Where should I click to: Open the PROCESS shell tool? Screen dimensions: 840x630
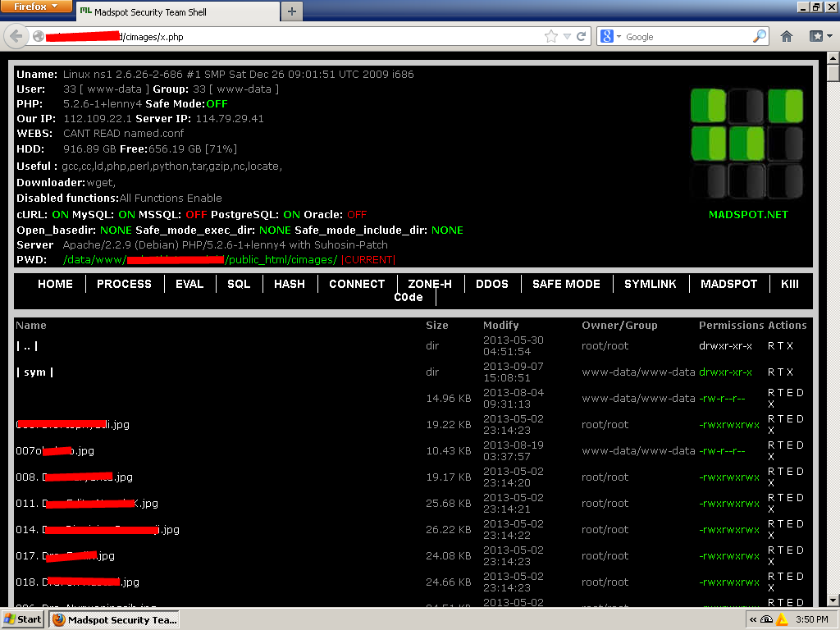point(124,284)
